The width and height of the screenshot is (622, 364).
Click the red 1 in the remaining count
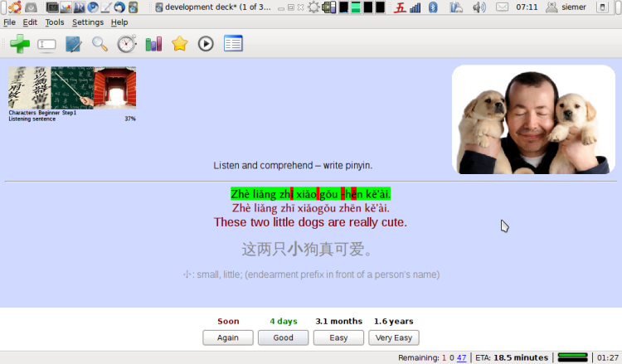tap(444, 357)
